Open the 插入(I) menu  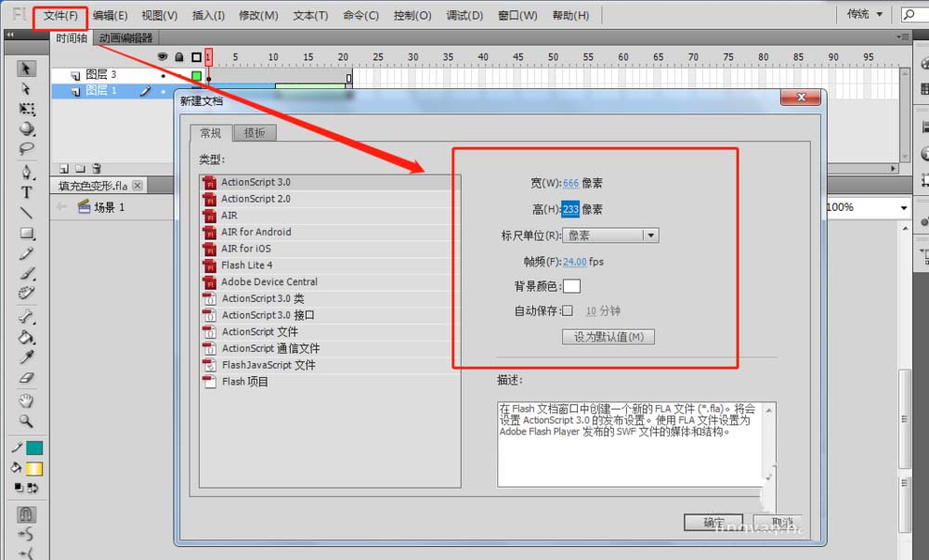click(x=208, y=16)
